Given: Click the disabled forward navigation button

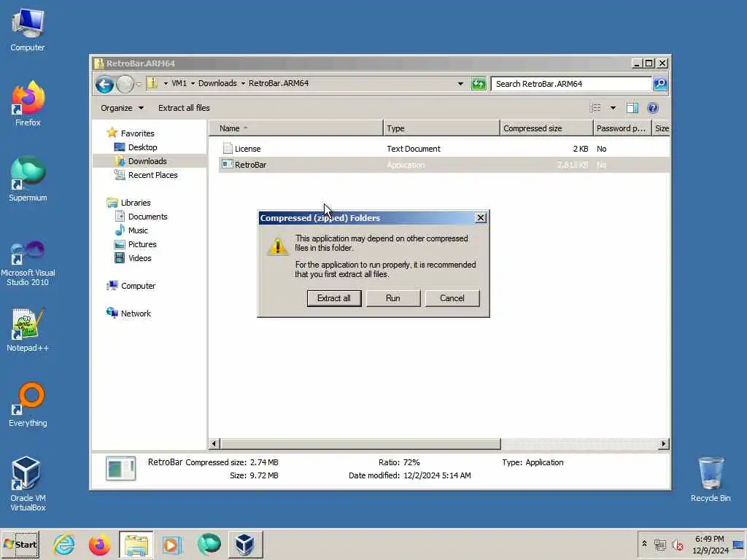Looking at the screenshot, I should point(125,85).
